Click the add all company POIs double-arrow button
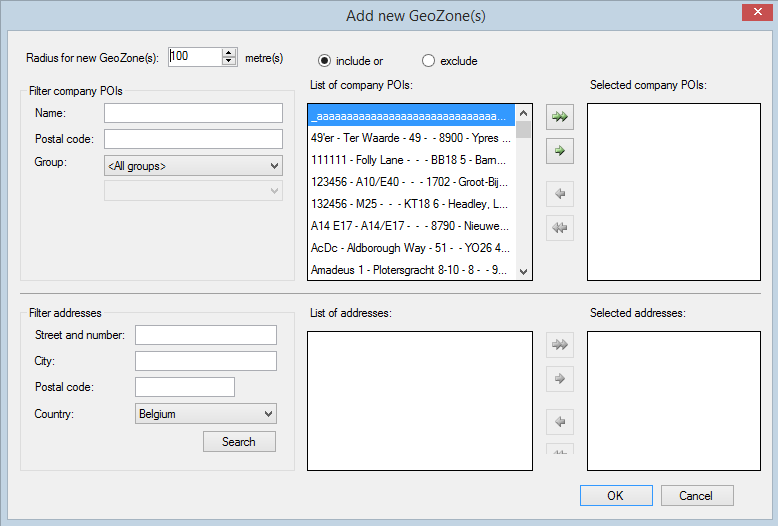This screenshot has width=778, height=526. pos(560,117)
